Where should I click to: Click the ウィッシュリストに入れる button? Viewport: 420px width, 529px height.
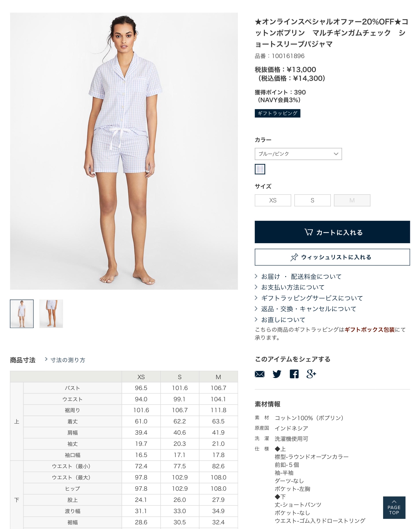click(332, 257)
